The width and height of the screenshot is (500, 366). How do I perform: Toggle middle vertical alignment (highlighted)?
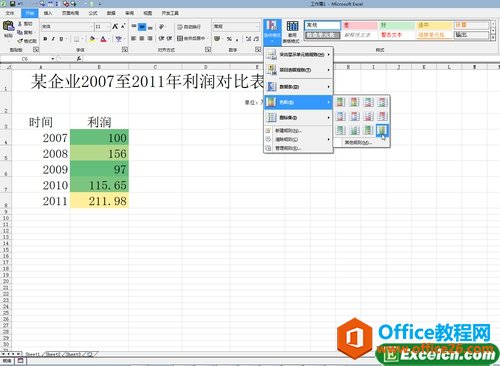coord(142,27)
